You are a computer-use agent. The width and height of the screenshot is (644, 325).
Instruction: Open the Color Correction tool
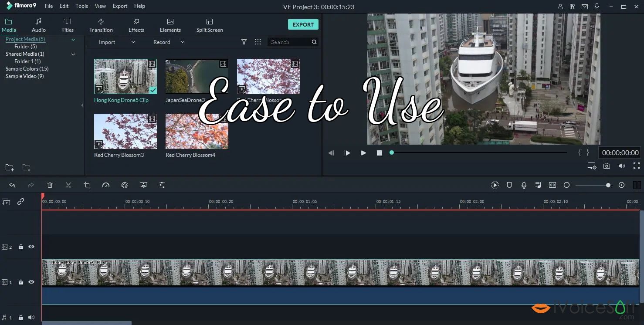pos(125,185)
